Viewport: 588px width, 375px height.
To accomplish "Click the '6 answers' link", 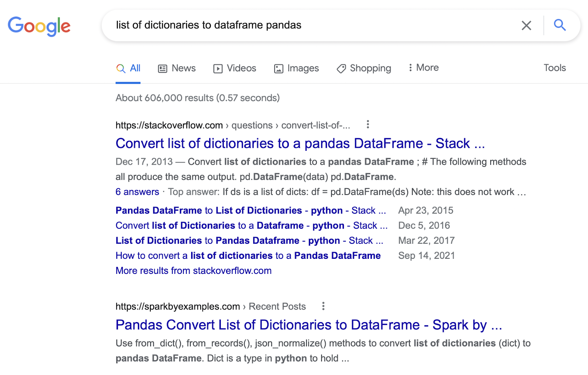I will (137, 192).
